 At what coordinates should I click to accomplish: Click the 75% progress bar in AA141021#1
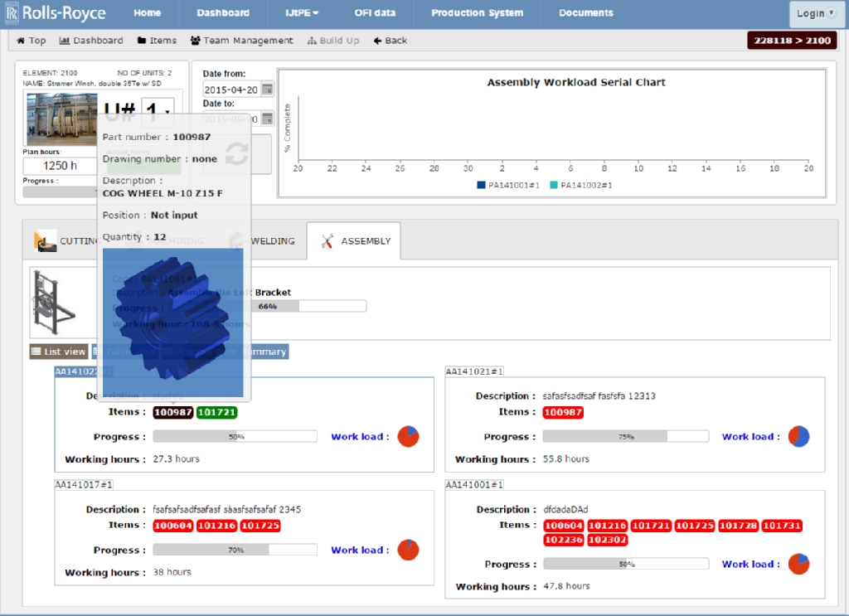[x=626, y=436]
